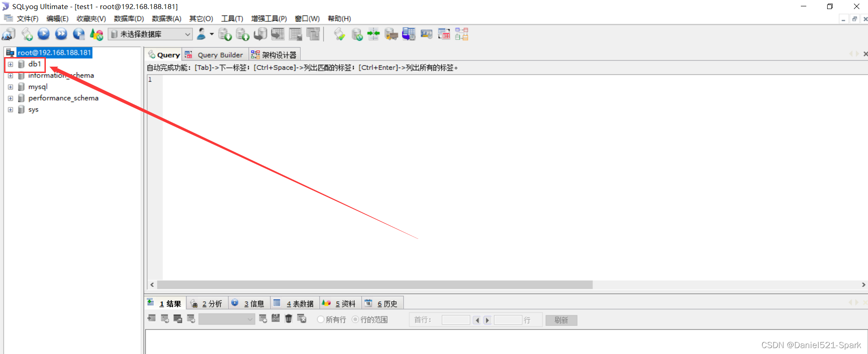Expand the db1 database node
This screenshot has width=868, height=354.
10,64
